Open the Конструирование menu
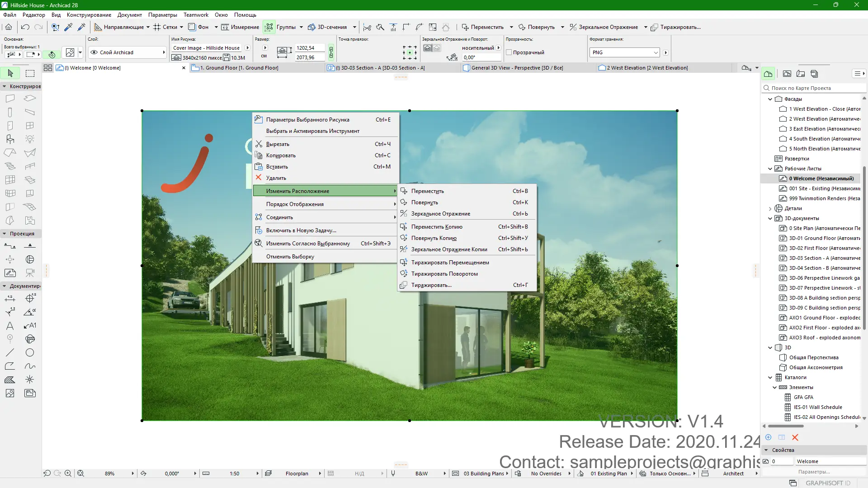 89,15
